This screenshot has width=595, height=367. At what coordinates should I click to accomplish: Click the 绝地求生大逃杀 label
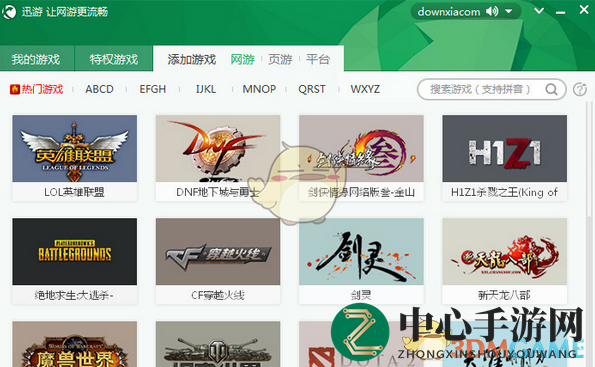point(74,295)
